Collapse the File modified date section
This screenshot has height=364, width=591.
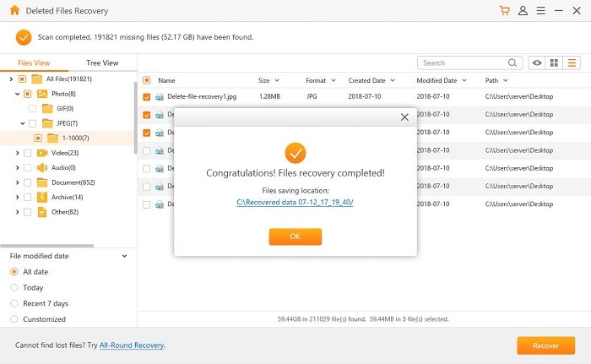(x=124, y=256)
